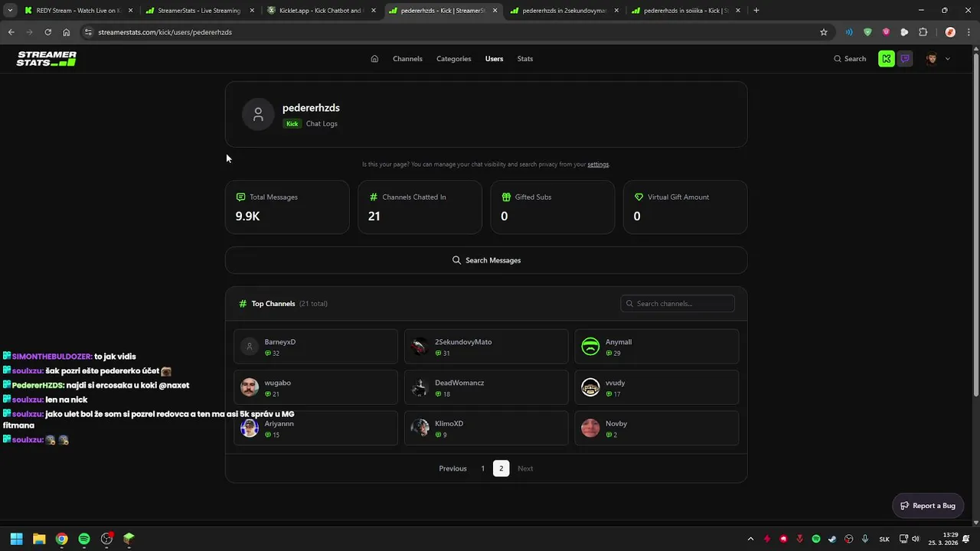980x551 pixels.
Task: Open Anymall channel card
Action: [x=657, y=347]
